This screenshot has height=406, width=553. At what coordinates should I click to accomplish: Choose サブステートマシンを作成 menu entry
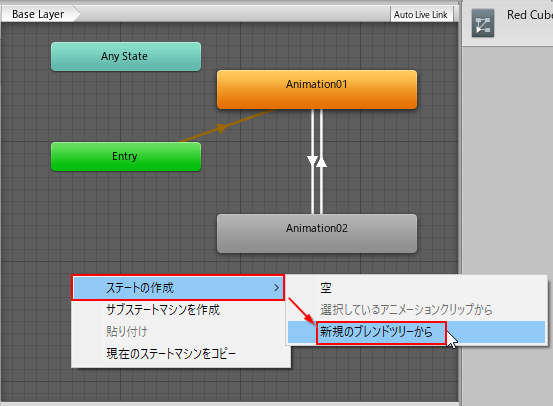[163, 310]
